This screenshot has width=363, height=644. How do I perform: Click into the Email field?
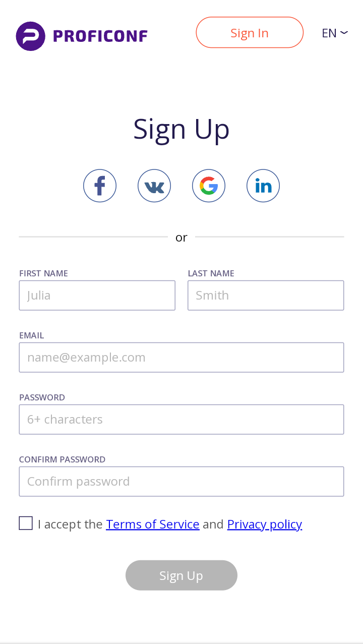click(x=181, y=358)
